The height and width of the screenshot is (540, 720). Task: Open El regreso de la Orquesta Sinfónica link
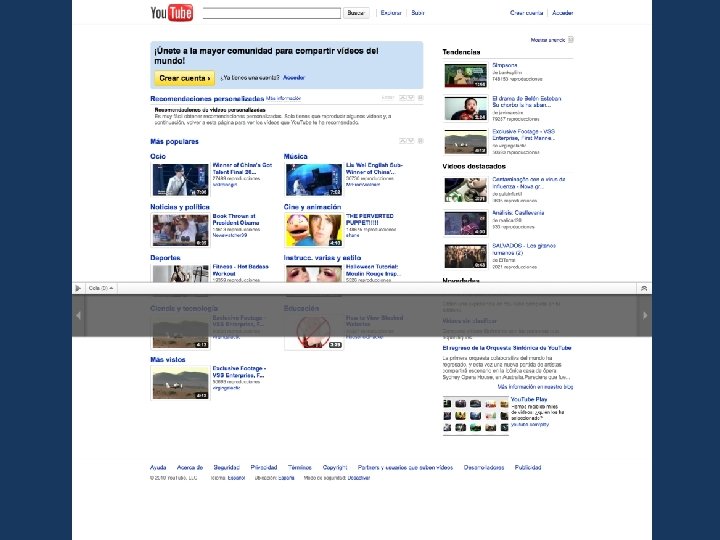tap(507, 348)
